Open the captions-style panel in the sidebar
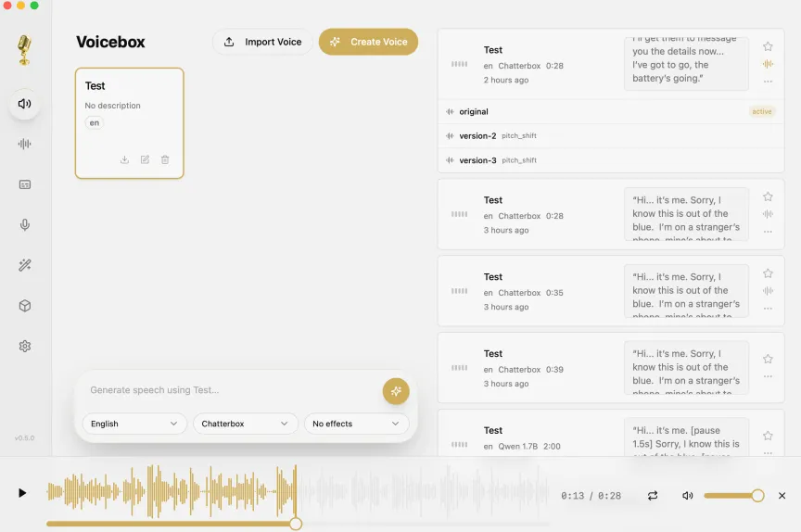The height and width of the screenshot is (532, 801). (x=24, y=184)
